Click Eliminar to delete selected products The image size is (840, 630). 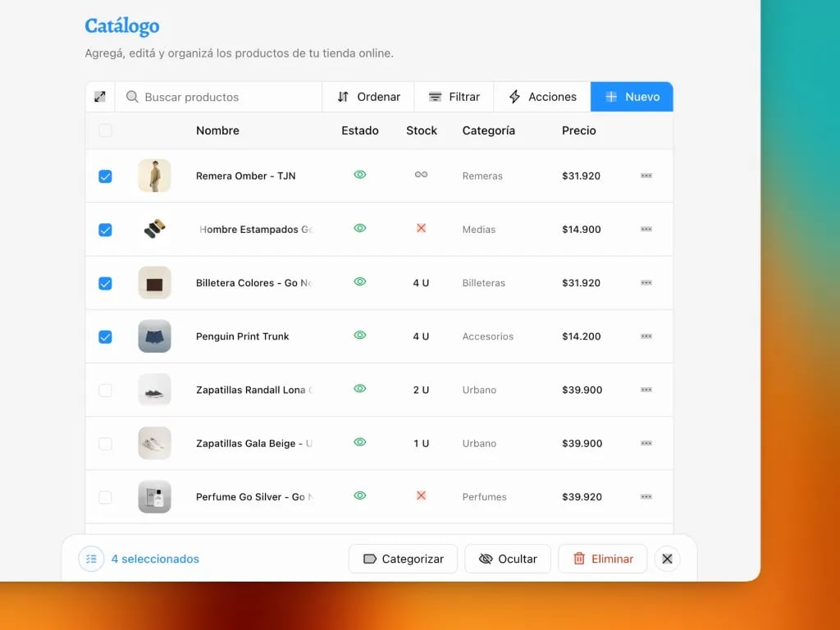[x=603, y=559]
